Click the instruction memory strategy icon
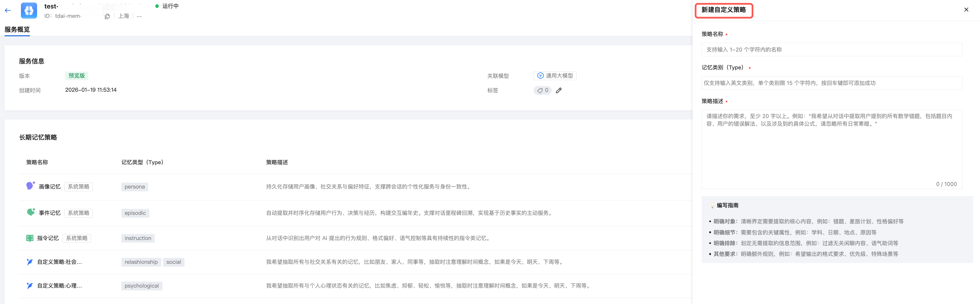980x304 pixels. point(30,238)
